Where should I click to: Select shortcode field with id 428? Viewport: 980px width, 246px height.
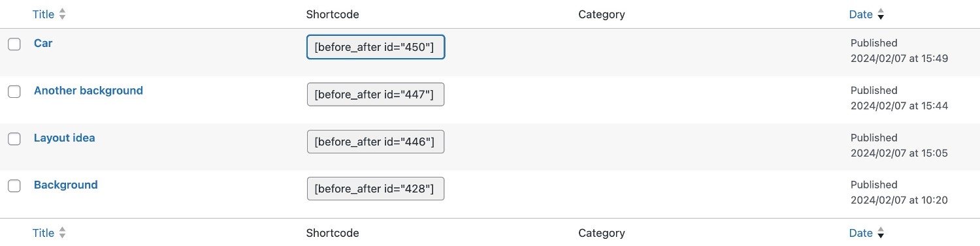tap(376, 189)
